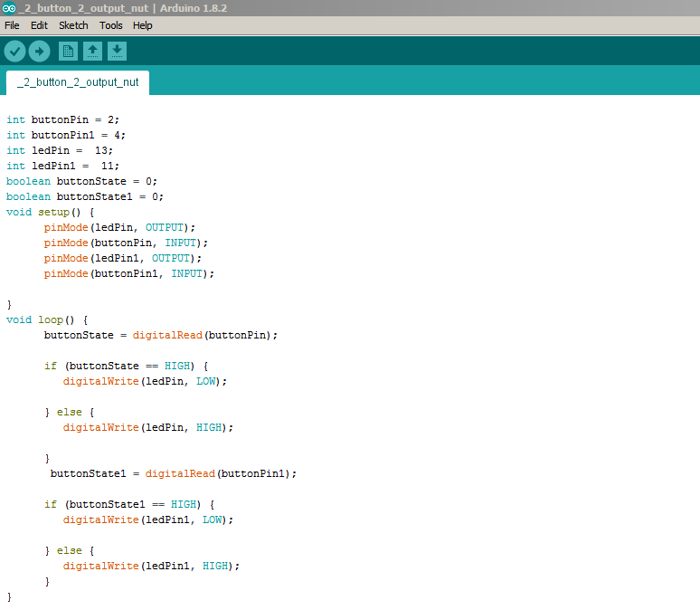Image resolution: width=700 pixels, height=610 pixels.
Task: Open the Tools menu
Action: (111, 25)
